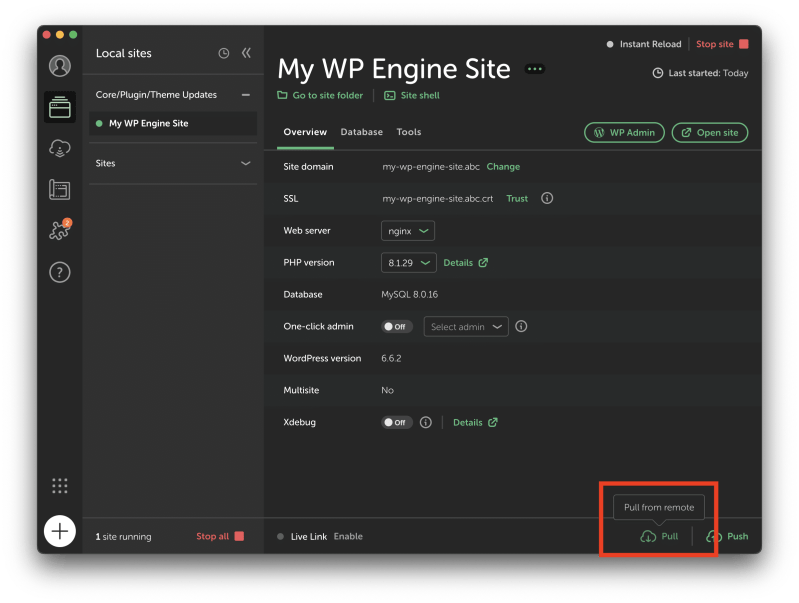This screenshot has height=603, width=799.
Task: Expand the Sites group
Action: (173, 163)
